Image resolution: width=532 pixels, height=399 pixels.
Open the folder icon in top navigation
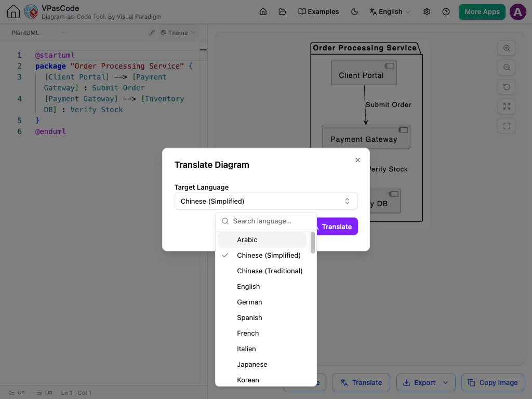point(282,11)
